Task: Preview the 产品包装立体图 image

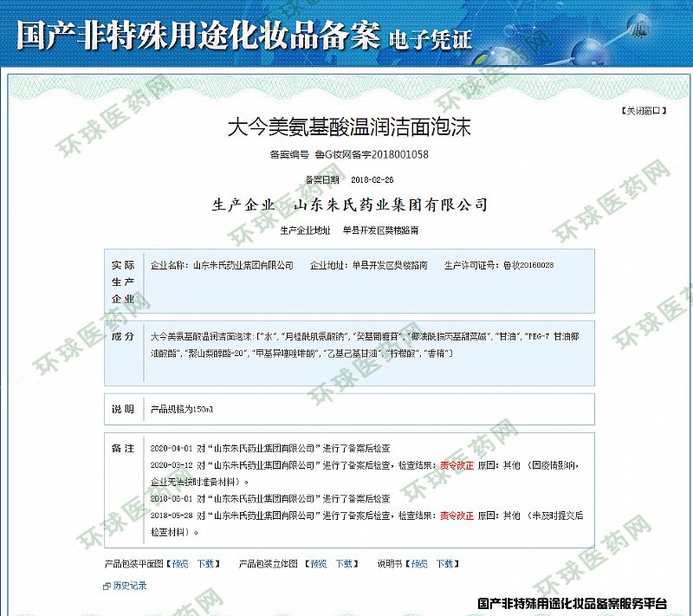Action: click(319, 563)
